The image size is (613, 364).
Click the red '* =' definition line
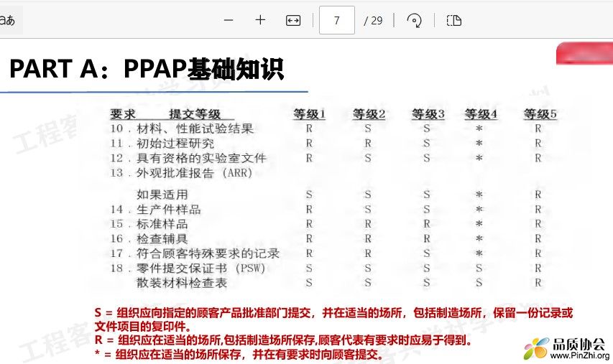[x=239, y=354]
